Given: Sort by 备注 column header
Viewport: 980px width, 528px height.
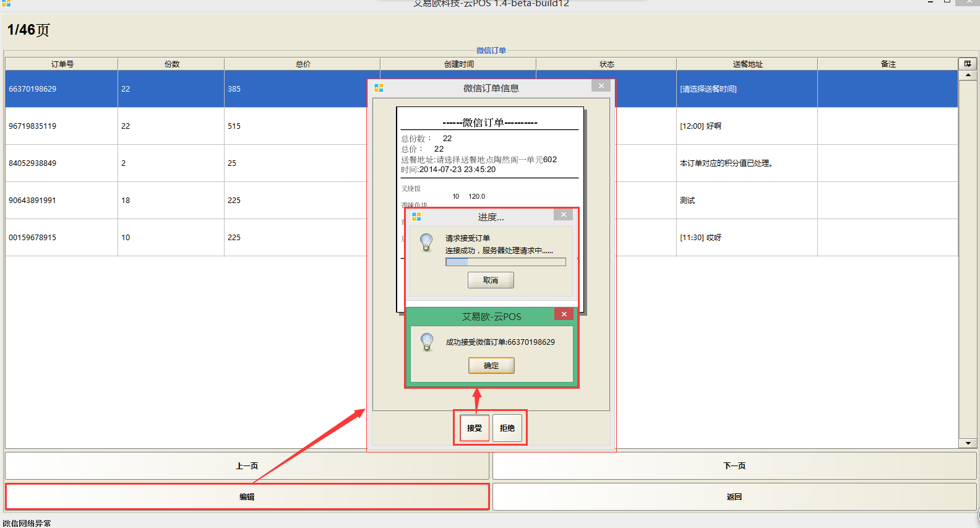Looking at the screenshot, I should point(888,64).
